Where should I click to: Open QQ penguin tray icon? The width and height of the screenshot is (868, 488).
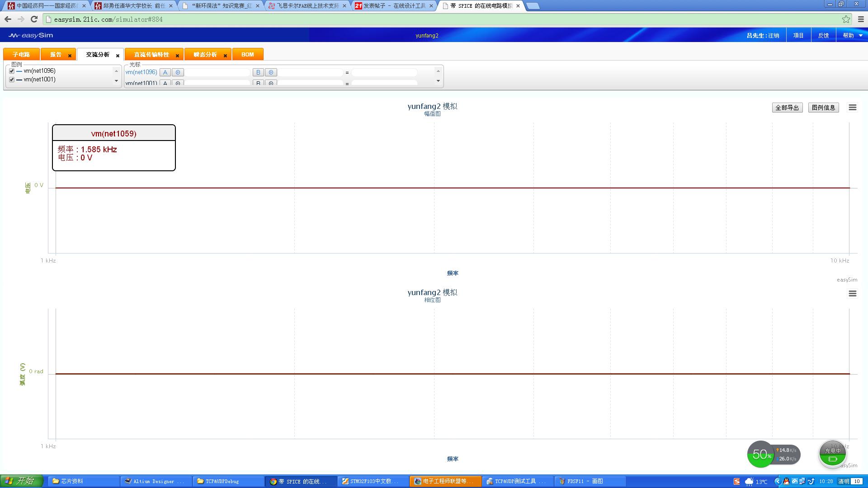point(786,482)
